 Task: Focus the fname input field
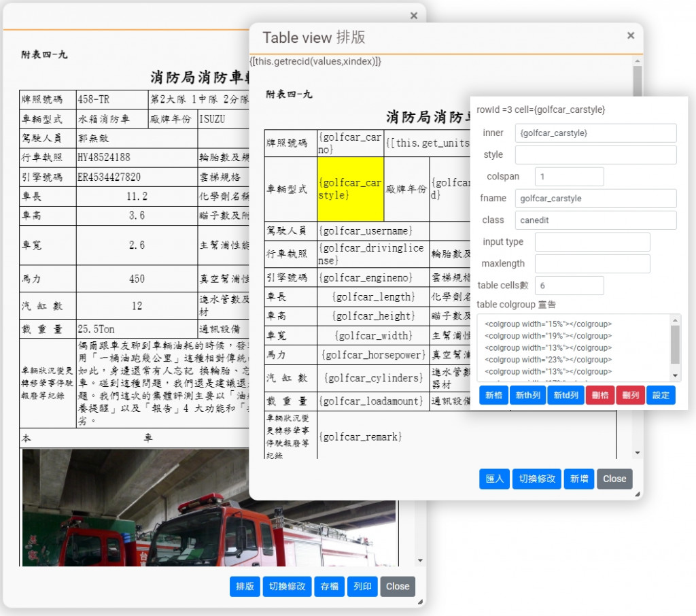[x=595, y=199]
